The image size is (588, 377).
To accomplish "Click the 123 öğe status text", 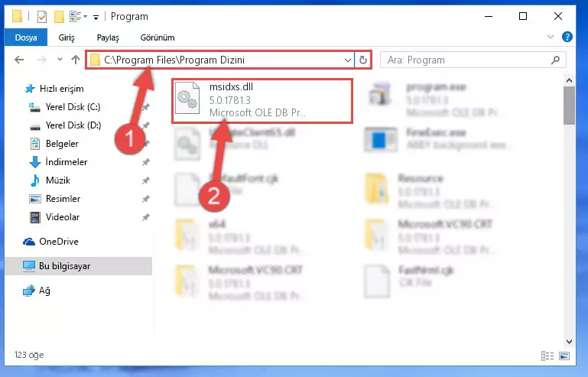I will coord(29,355).
